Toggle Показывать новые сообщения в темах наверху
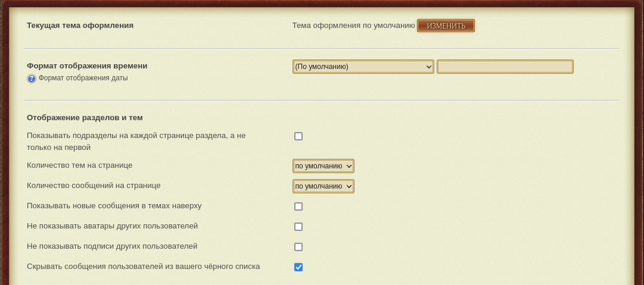Viewport: 644px width, 285px height. [x=298, y=206]
